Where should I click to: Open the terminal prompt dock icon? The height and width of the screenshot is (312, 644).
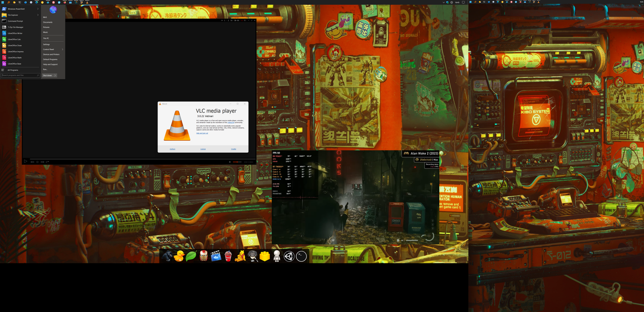coord(301,256)
